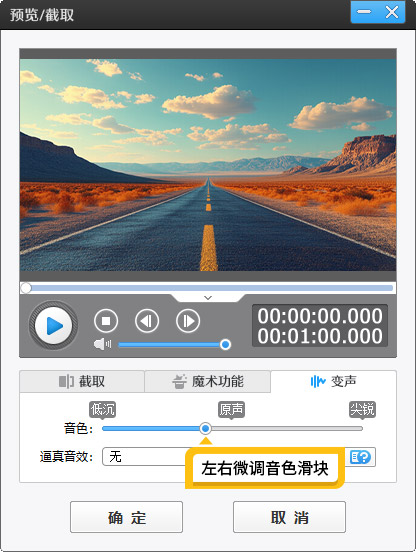Collapse the panel with the chevron under the timeline
The image size is (416, 552).
(x=208, y=298)
